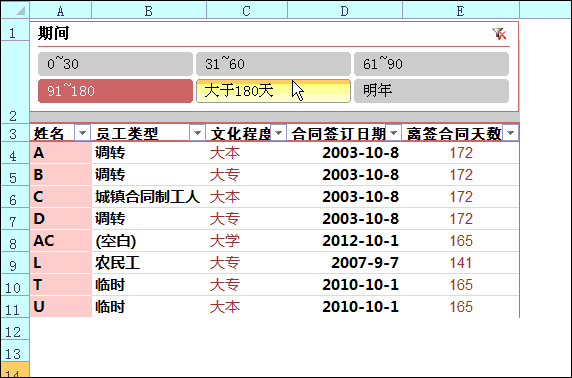Click the 农民工 cell
This screenshot has width=572, height=378.
149,263
